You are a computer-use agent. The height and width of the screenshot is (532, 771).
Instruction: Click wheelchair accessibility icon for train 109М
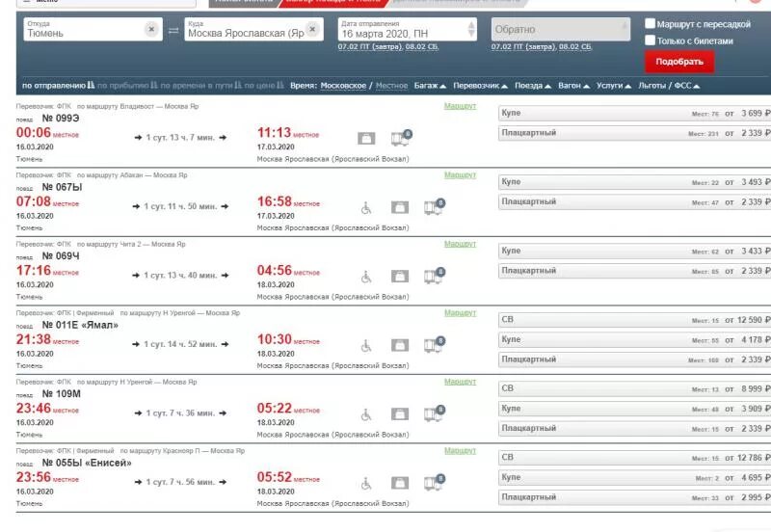coord(366,415)
